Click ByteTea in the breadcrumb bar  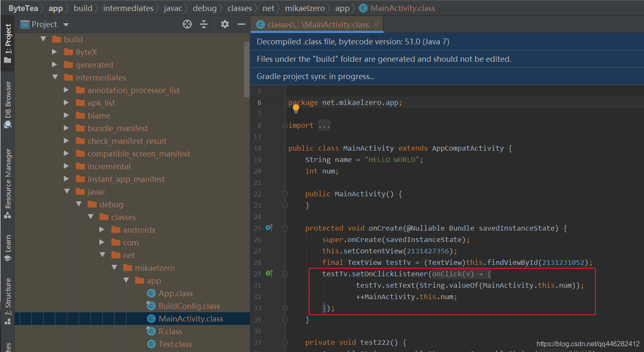[23, 8]
